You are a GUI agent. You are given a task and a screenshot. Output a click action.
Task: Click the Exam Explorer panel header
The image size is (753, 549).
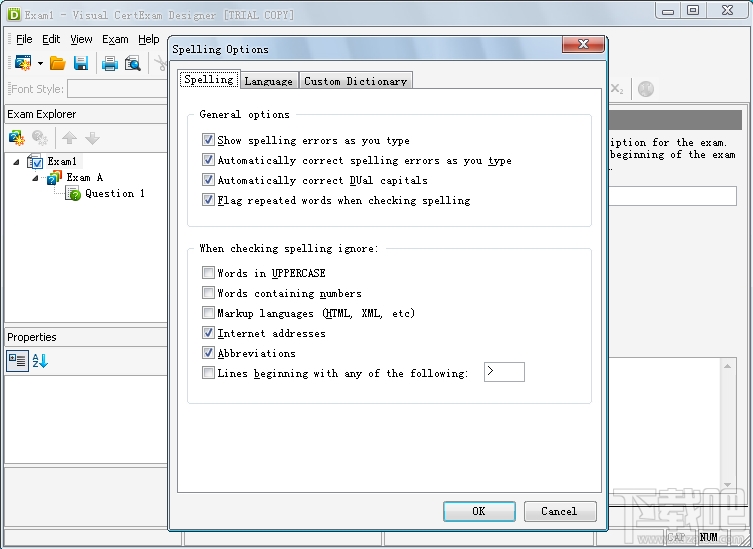pyautogui.click(x=86, y=114)
